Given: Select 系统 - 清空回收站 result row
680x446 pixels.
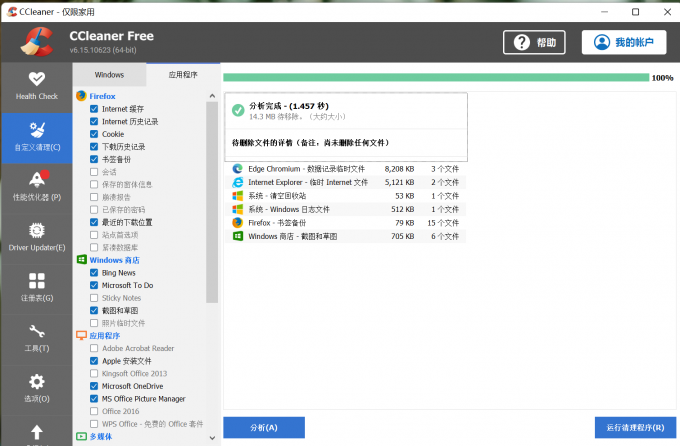Looking at the screenshot, I should [x=346, y=196].
